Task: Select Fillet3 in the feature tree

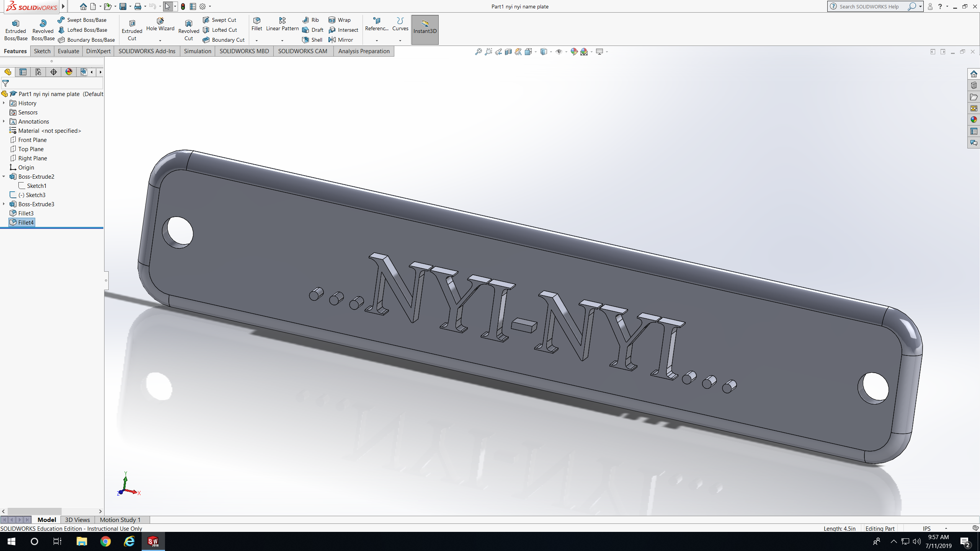Action: [x=26, y=213]
